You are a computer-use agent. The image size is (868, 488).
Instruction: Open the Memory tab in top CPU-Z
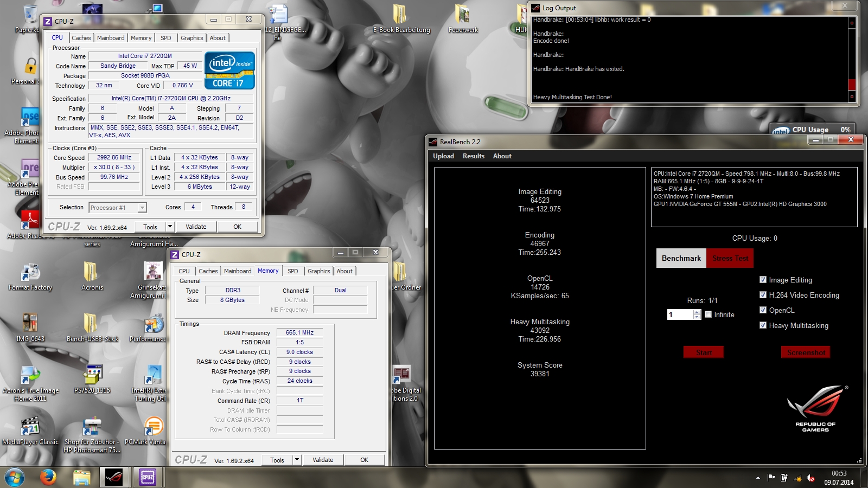[141, 38]
